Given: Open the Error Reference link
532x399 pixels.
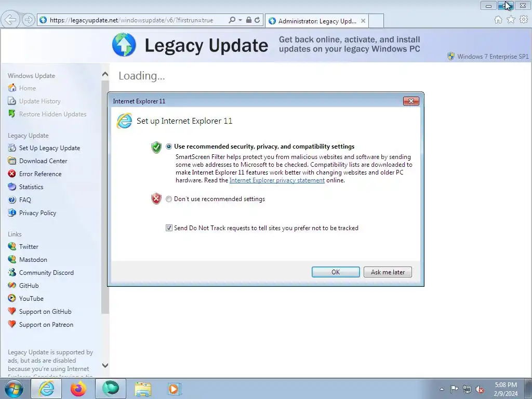Looking at the screenshot, I should [41, 174].
